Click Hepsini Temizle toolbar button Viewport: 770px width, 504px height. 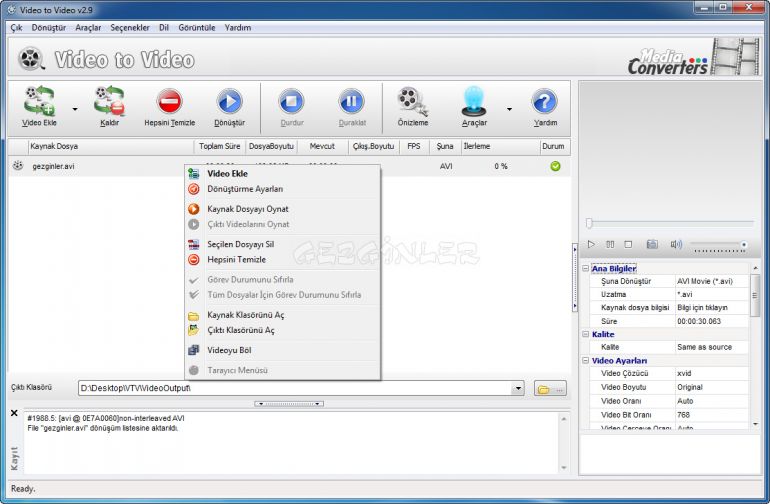coord(169,107)
